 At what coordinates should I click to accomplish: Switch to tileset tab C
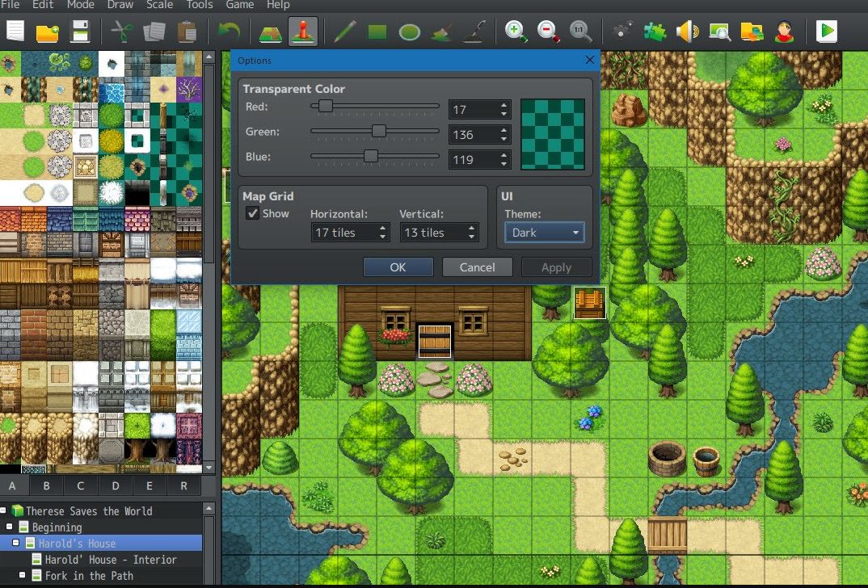coord(81,485)
